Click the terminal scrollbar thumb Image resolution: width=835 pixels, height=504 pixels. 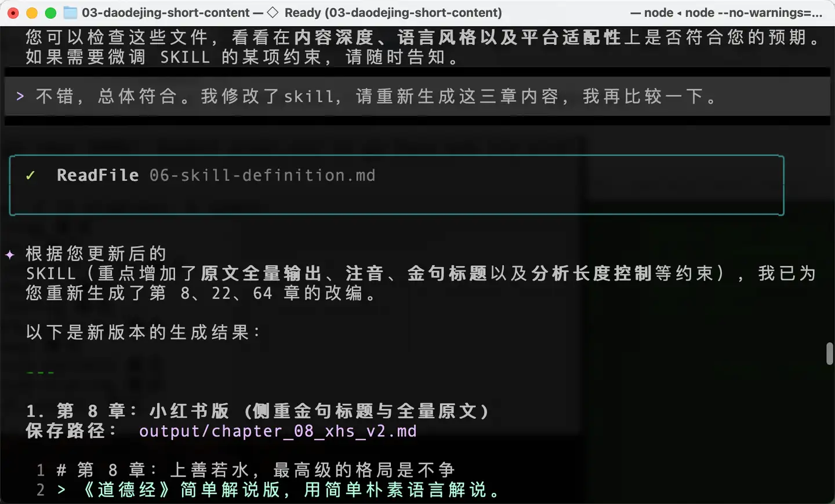point(830,353)
